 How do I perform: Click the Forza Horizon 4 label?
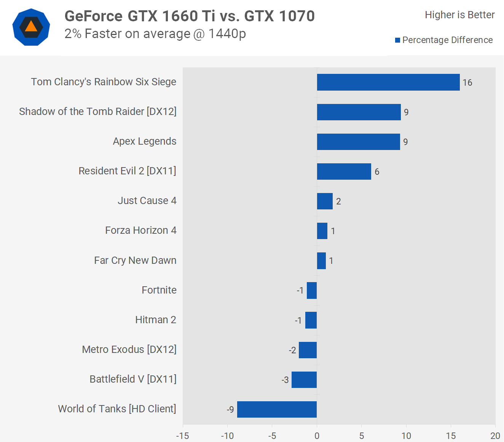tap(140, 230)
